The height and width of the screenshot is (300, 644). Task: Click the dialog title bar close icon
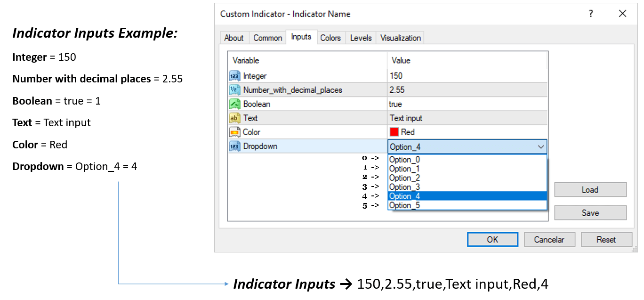point(622,14)
